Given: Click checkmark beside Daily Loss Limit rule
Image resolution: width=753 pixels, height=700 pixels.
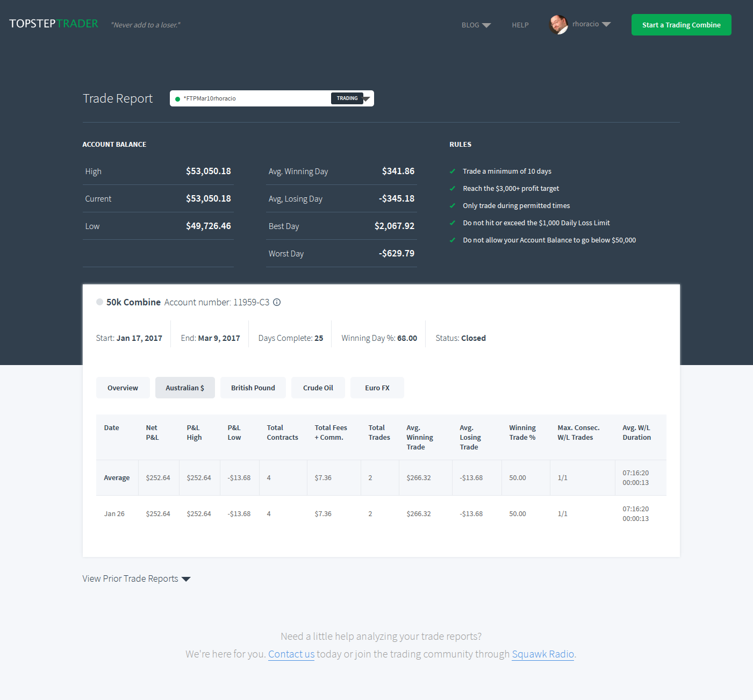Looking at the screenshot, I should pyautogui.click(x=453, y=223).
